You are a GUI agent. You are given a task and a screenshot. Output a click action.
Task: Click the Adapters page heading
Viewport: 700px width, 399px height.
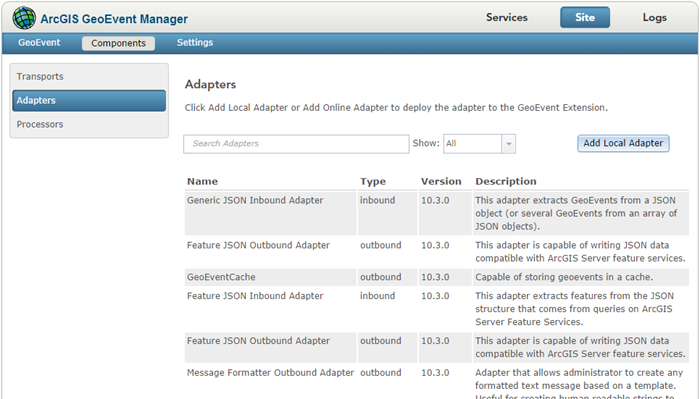(210, 84)
